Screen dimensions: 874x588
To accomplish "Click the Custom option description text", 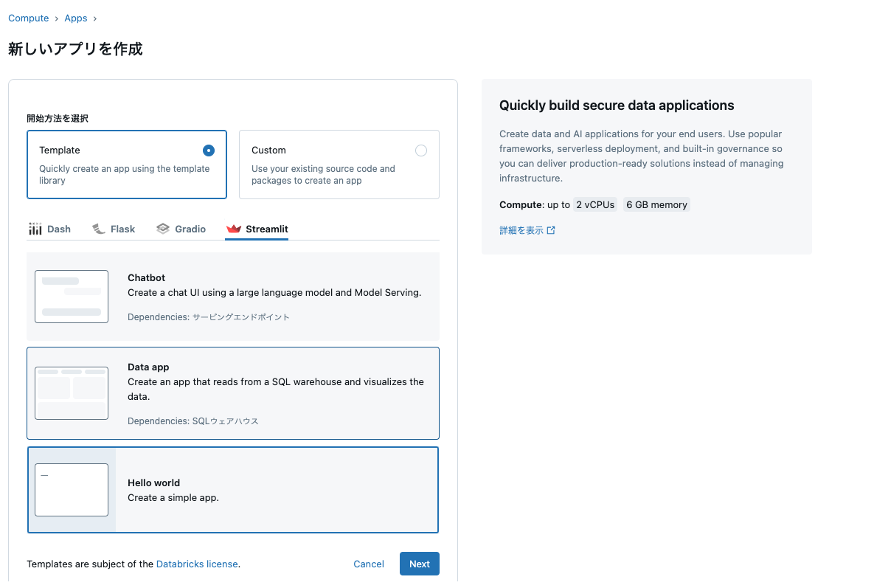I will coord(323,174).
